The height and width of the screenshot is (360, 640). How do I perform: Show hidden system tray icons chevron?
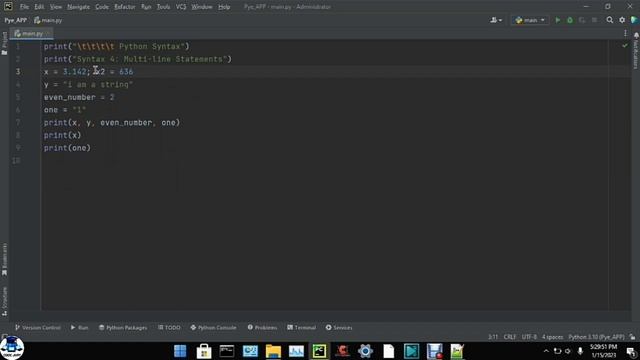(x=546, y=351)
